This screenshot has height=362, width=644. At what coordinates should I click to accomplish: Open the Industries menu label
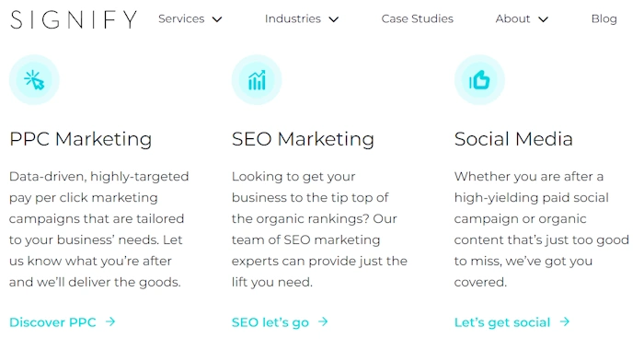(x=293, y=19)
